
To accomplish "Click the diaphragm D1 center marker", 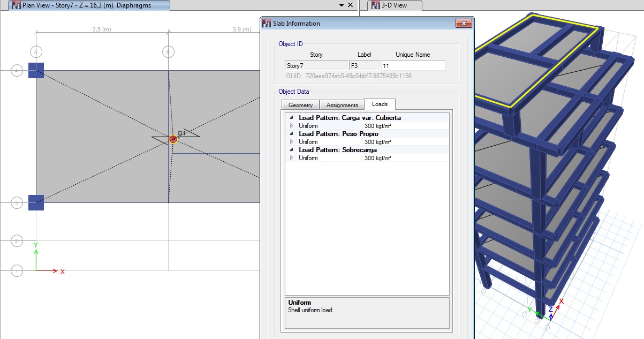I will pyautogui.click(x=173, y=139).
